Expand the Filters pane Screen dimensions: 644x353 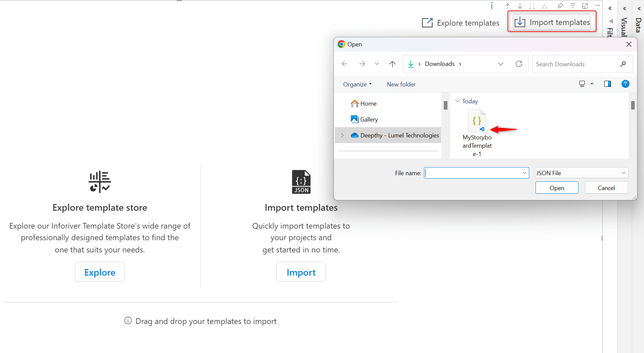point(610,8)
